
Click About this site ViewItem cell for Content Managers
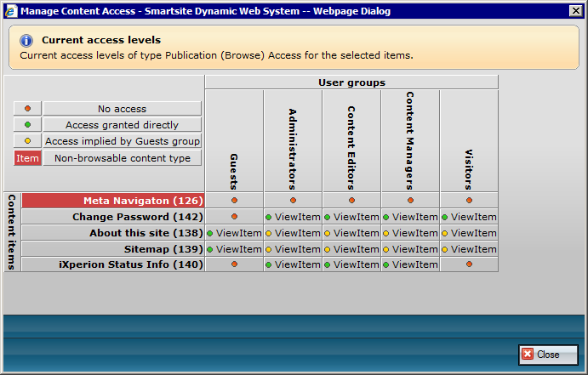[410, 233]
